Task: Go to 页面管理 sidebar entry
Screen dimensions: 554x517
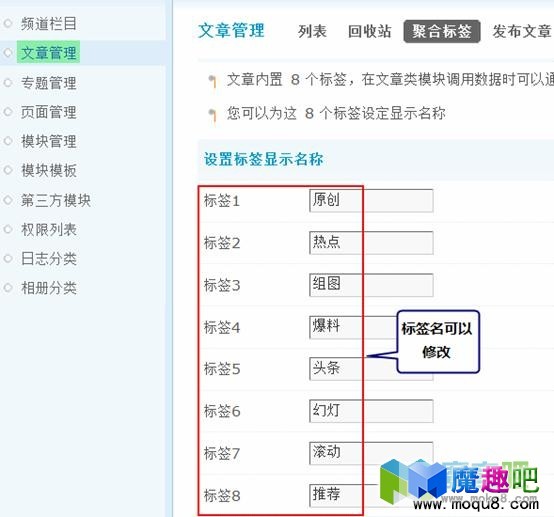Action: click(48, 112)
